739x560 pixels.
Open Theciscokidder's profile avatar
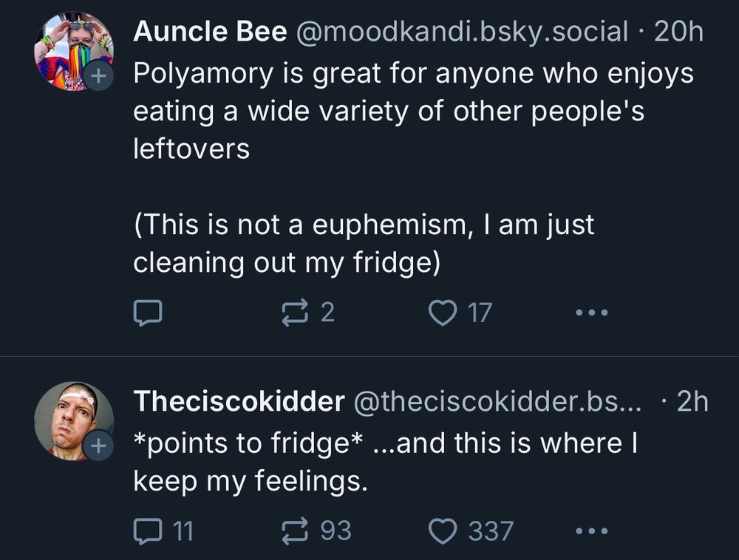point(72,418)
